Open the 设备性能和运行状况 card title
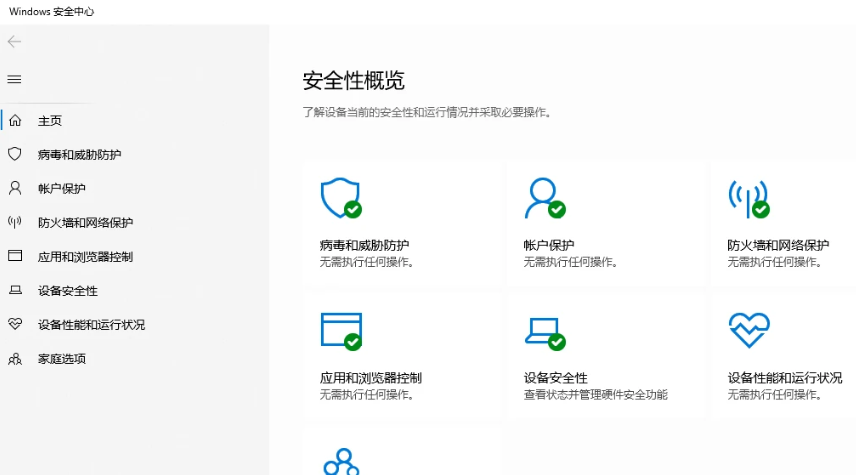This screenshot has width=856, height=475. coord(784,378)
